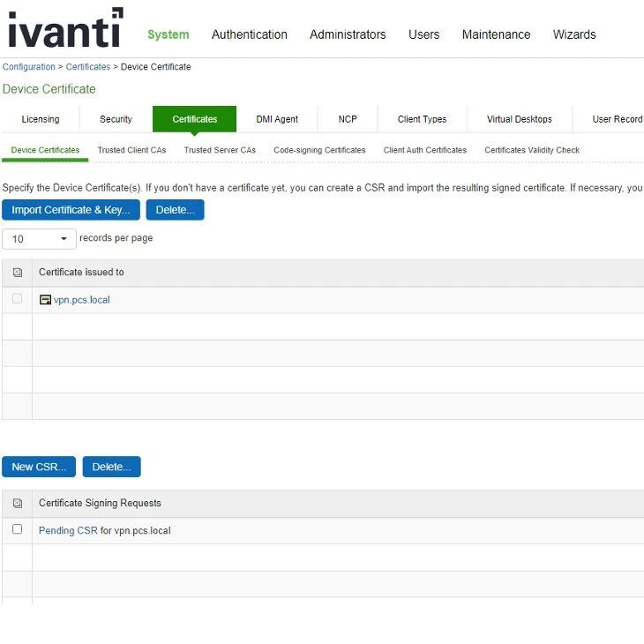Click the Device Certificate page heading

click(x=49, y=89)
